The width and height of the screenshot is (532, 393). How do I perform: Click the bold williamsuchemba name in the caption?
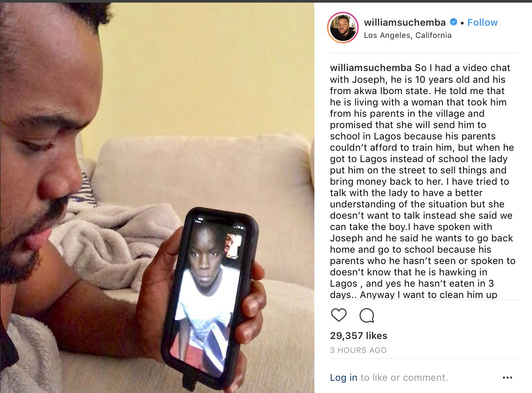[x=371, y=68]
